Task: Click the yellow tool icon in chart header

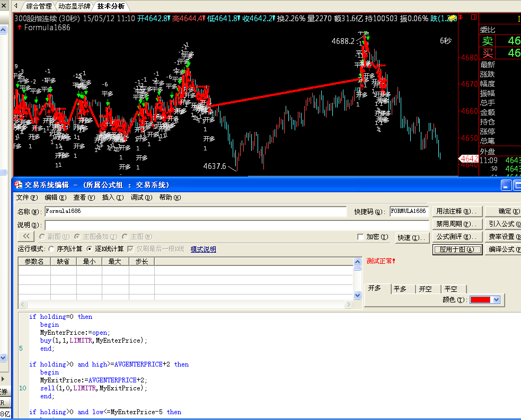Action: [x=453, y=18]
